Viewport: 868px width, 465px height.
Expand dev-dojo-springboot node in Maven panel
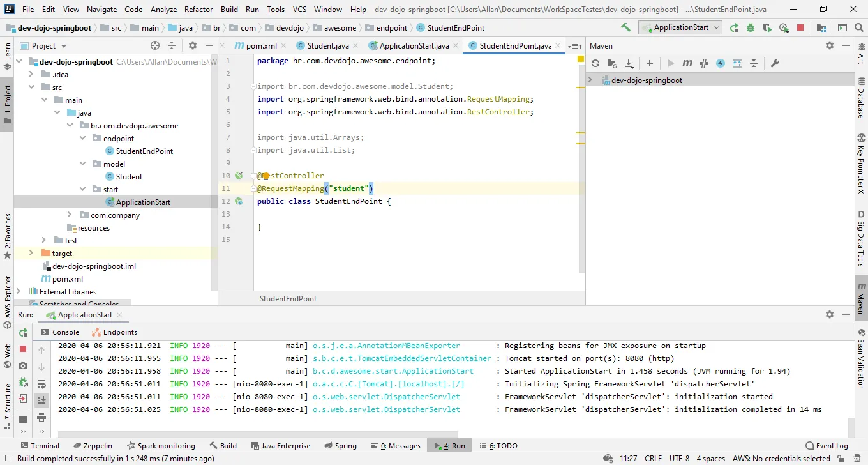pos(590,80)
